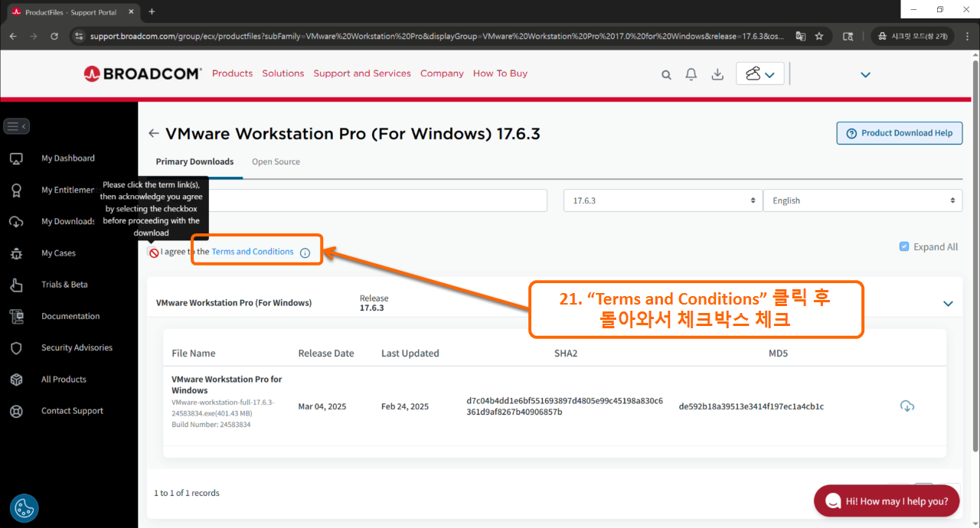Image resolution: width=980 pixels, height=528 pixels.
Task: Open the cloud selector dropdown
Action: coord(760,73)
